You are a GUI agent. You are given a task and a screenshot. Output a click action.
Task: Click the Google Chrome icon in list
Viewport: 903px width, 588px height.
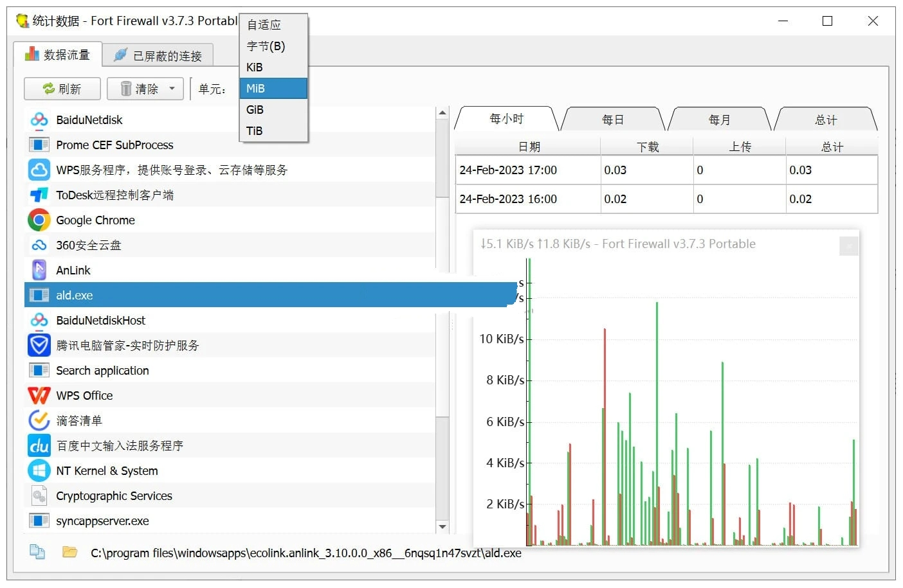pyautogui.click(x=39, y=220)
